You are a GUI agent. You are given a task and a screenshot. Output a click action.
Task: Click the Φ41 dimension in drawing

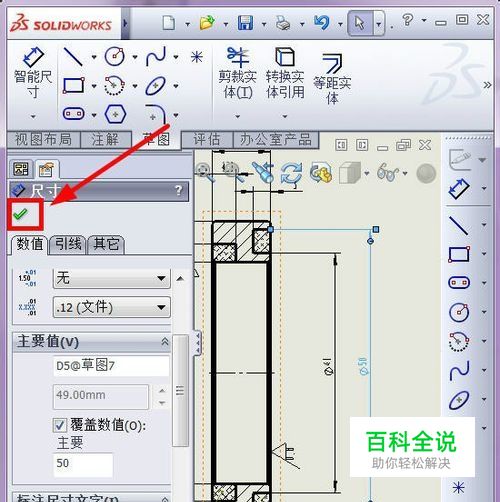coord(328,367)
